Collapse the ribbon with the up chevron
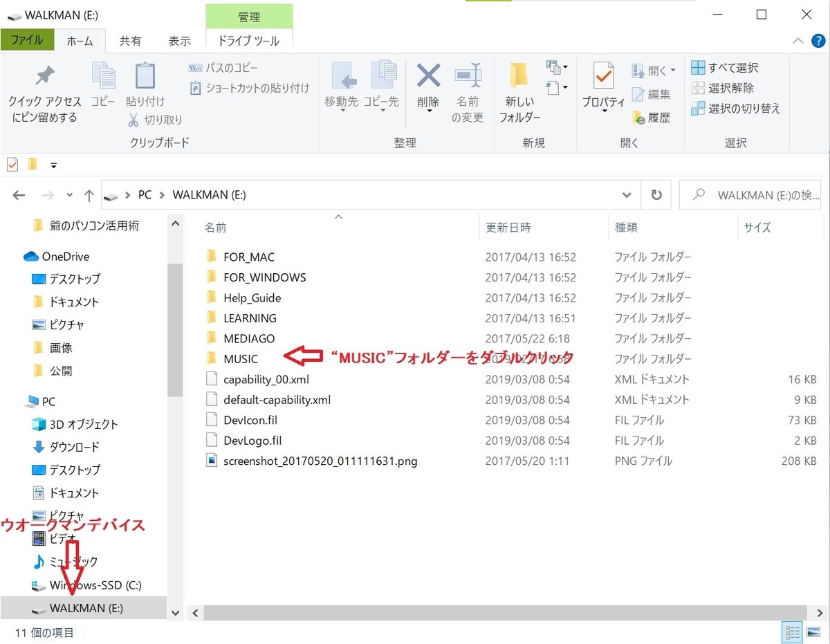Image resolution: width=830 pixels, height=644 pixels. point(797,41)
